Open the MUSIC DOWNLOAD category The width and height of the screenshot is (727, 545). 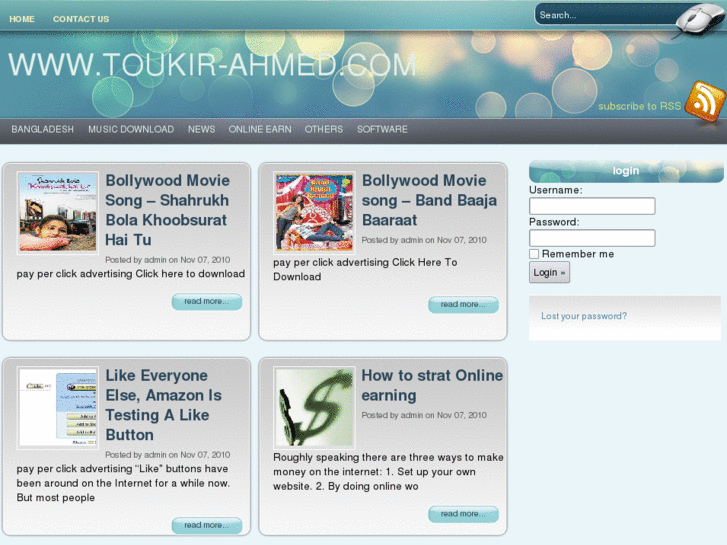coord(131,129)
